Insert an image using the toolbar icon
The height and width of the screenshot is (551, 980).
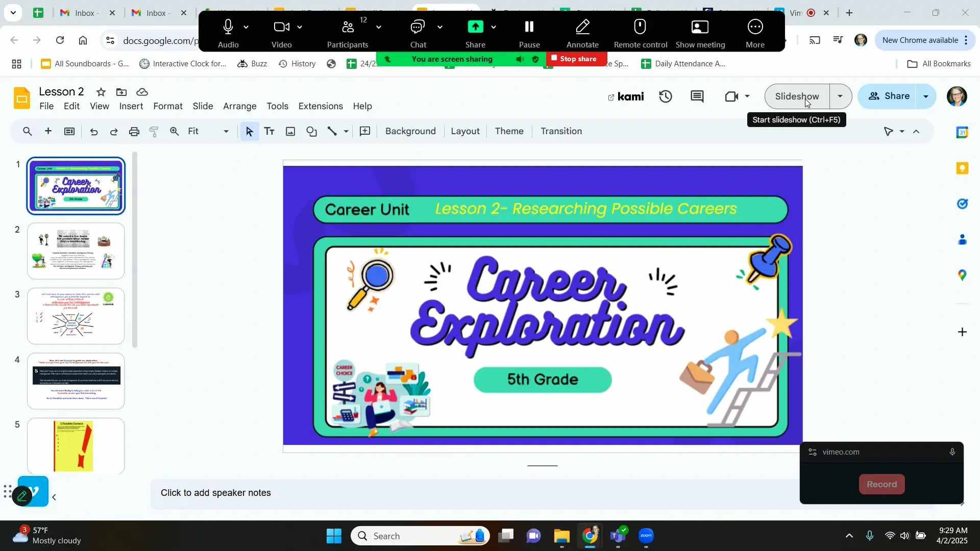290,131
